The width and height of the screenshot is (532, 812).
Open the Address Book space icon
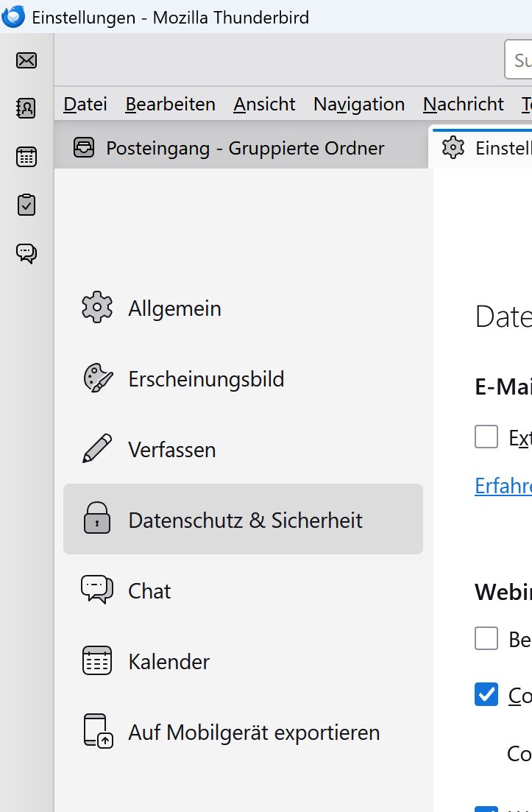[26, 109]
